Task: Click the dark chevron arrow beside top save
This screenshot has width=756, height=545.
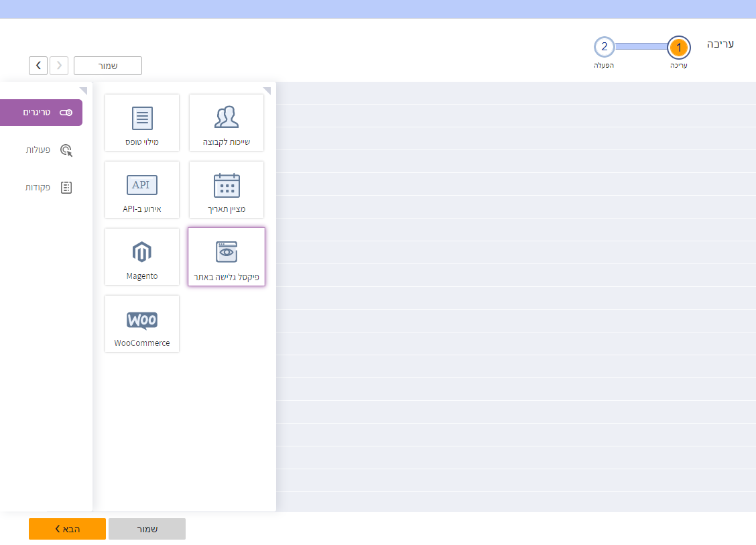Action: coord(38,66)
